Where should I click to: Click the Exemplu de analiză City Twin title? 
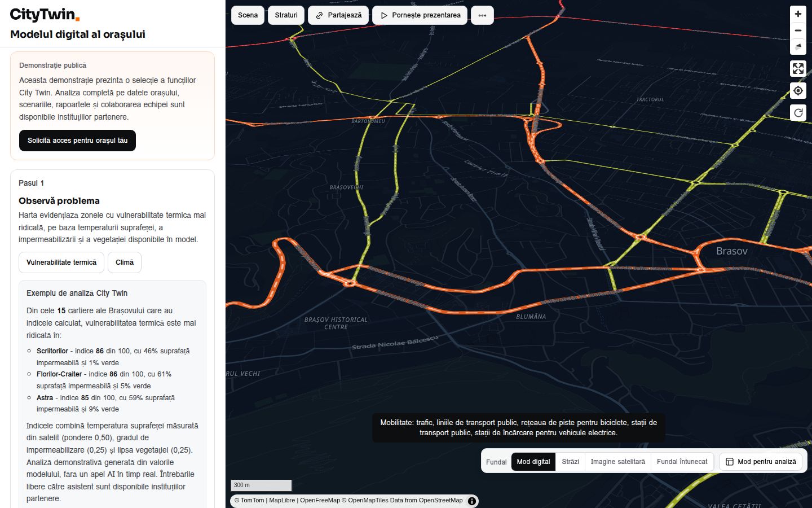click(x=77, y=294)
